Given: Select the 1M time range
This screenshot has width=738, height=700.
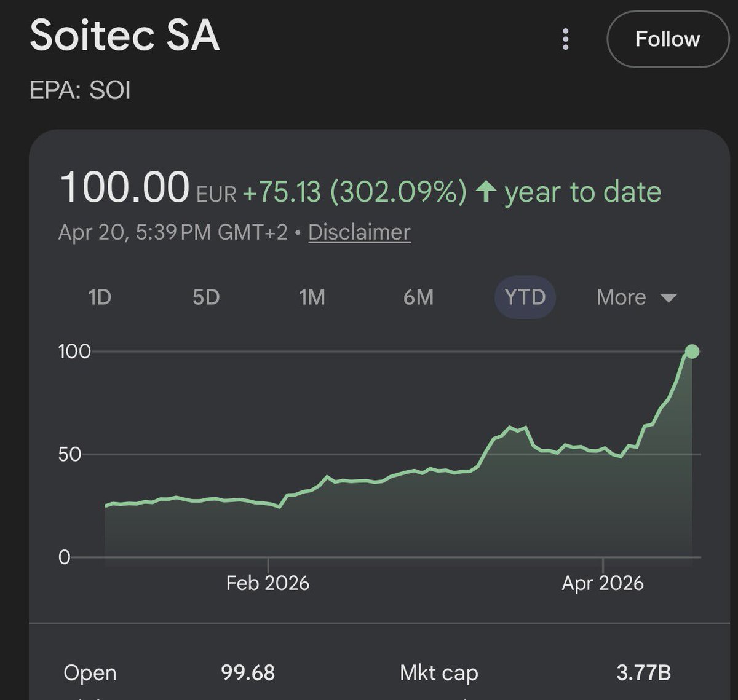Looking at the screenshot, I should 312,297.
